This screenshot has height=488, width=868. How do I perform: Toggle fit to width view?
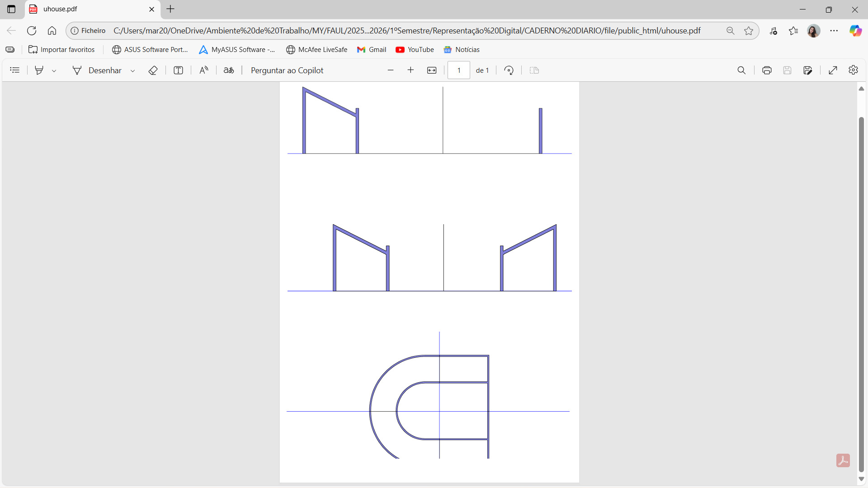coord(432,70)
